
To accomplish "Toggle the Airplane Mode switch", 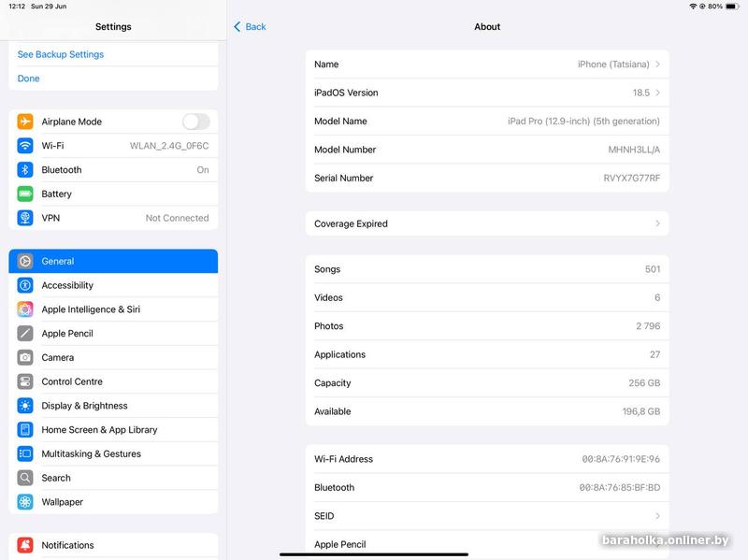I will pyautogui.click(x=196, y=122).
